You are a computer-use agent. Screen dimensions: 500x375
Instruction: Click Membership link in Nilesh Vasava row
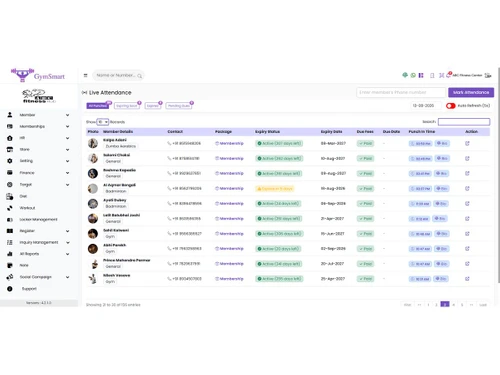(229, 279)
